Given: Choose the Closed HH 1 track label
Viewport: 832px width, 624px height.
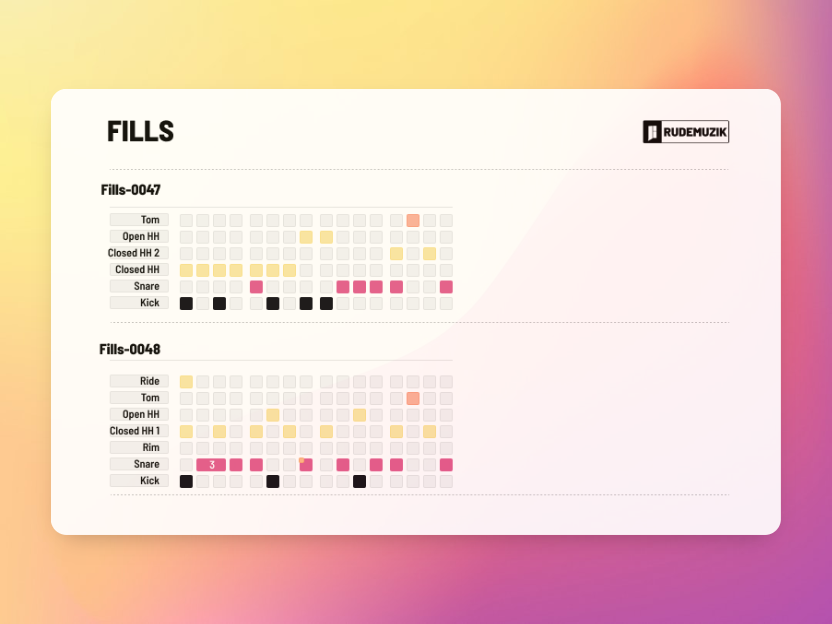Looking at the screenshot, I should click(x=140, y=431).
